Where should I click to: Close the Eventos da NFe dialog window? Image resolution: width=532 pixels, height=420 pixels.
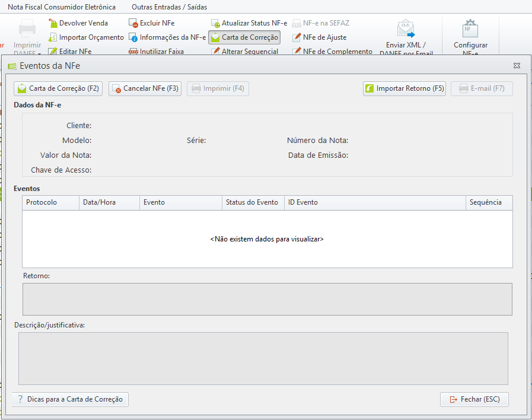coord(517,65)
